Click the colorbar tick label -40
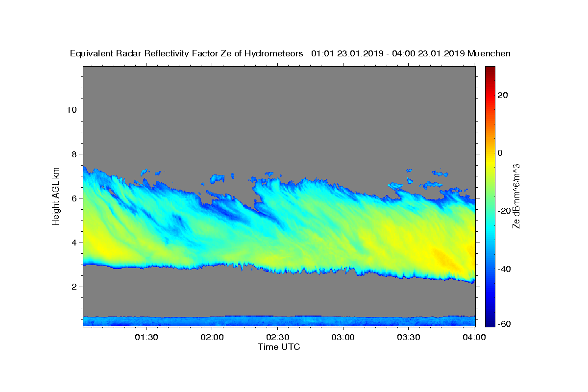 [504, 269]
